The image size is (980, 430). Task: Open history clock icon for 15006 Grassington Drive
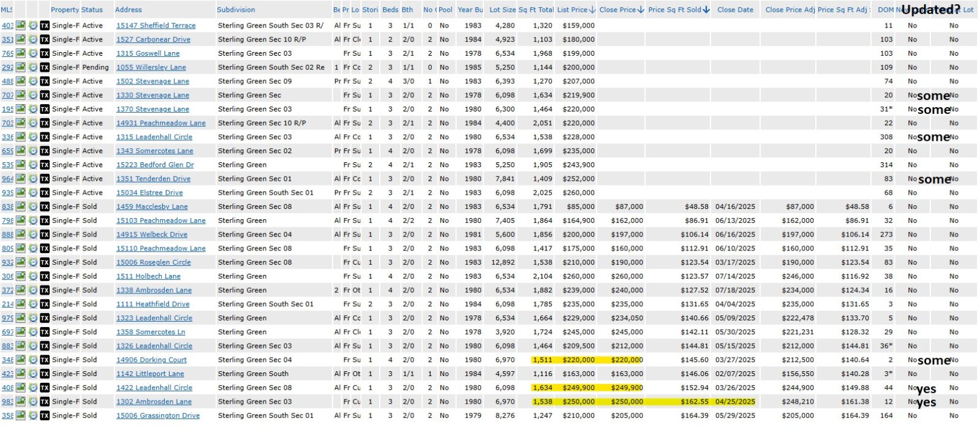coord(32,416)
